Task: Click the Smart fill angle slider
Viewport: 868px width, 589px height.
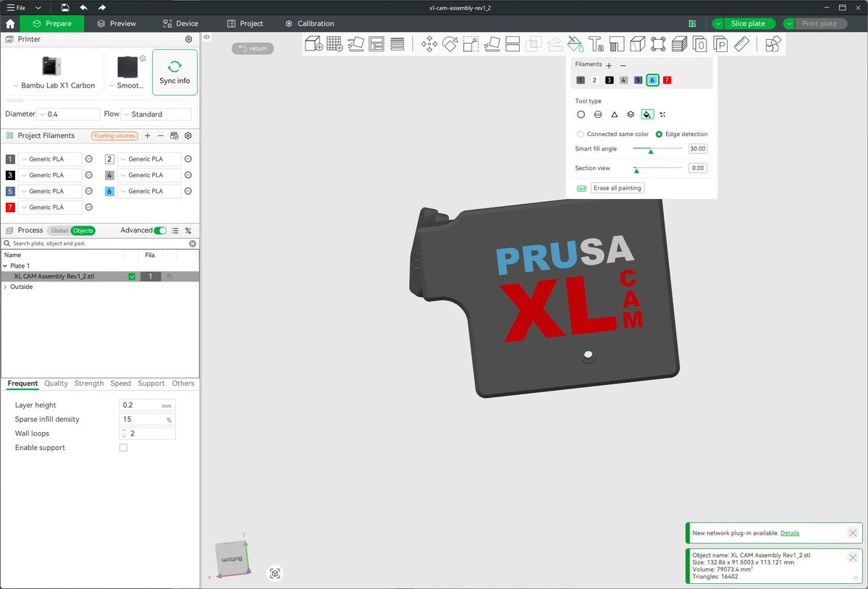Action: pos(657,149)
